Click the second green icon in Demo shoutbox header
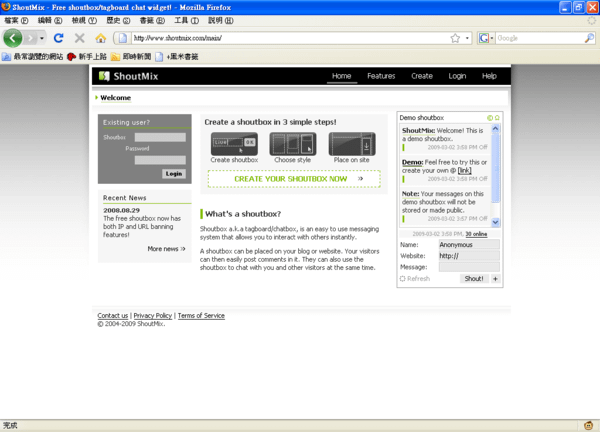 coord(497,118)
